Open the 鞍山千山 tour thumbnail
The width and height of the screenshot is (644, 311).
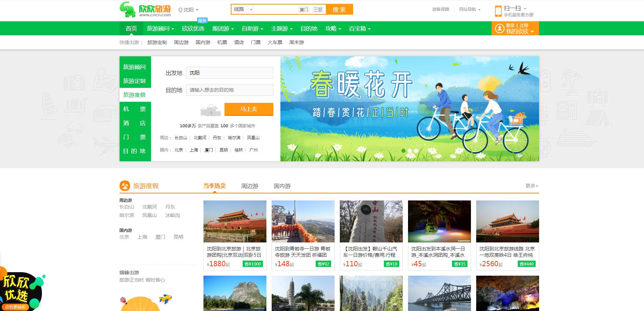(371, 221)
